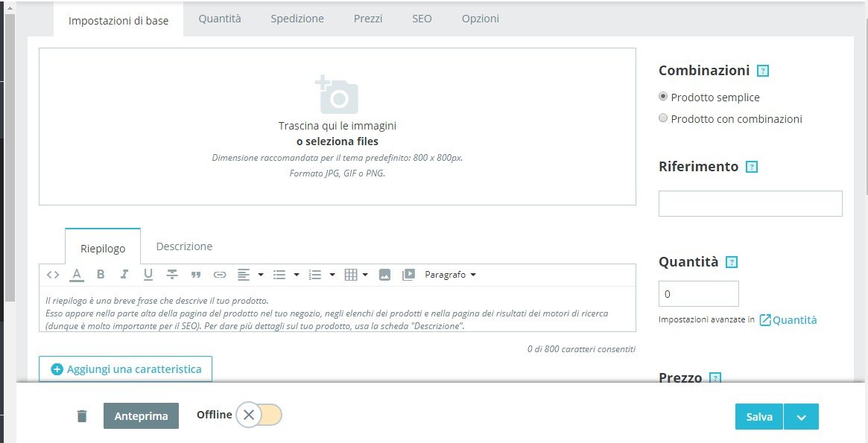Viewport: 868px width, 443px height.
Task: Select Prodotto con combinazioni radio button
Action: click(x=663, y=118)
